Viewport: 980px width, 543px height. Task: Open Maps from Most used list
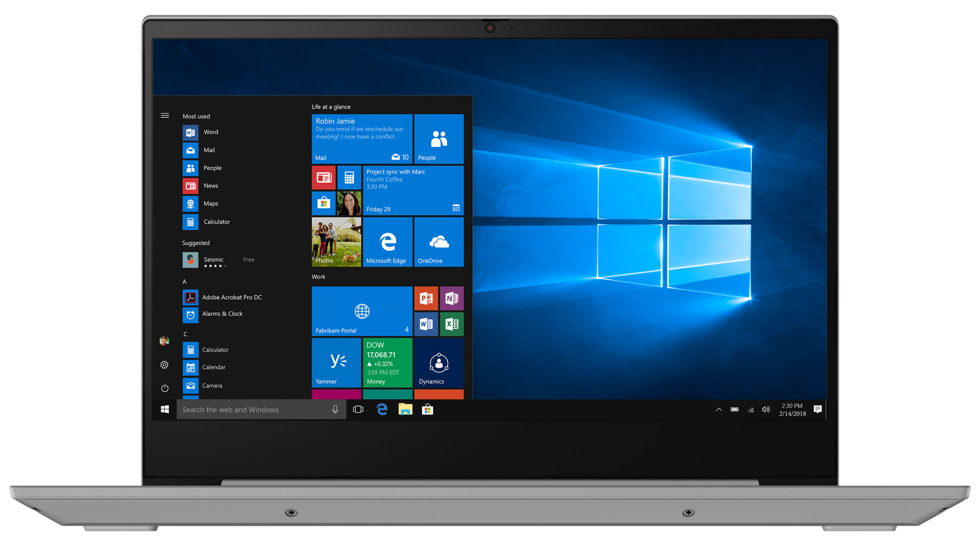coord(201,204)
